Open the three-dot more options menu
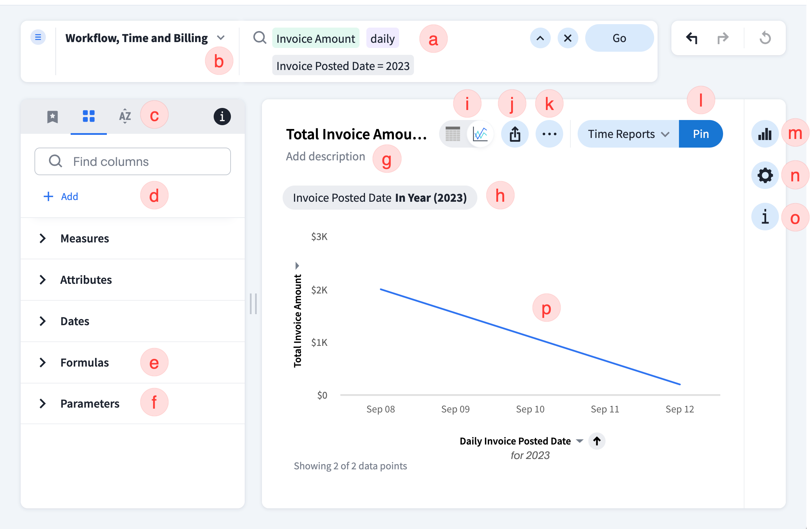 (x=549, y=134)
